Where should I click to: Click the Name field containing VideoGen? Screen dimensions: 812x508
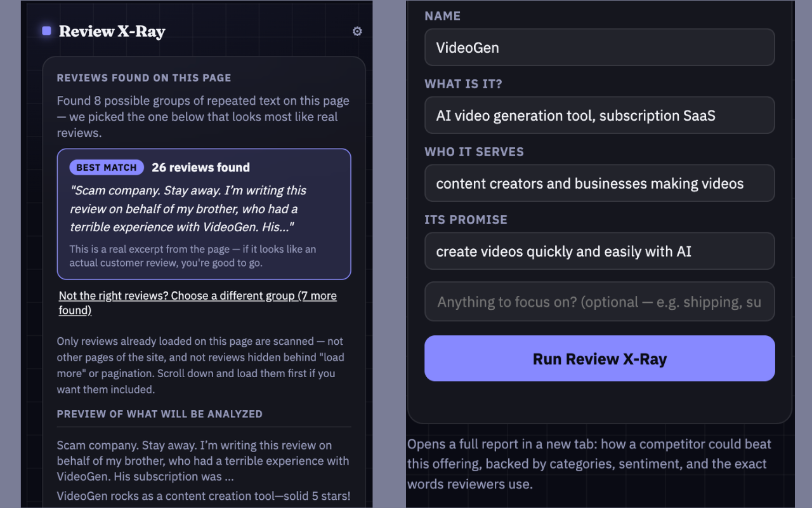[599, 48]
